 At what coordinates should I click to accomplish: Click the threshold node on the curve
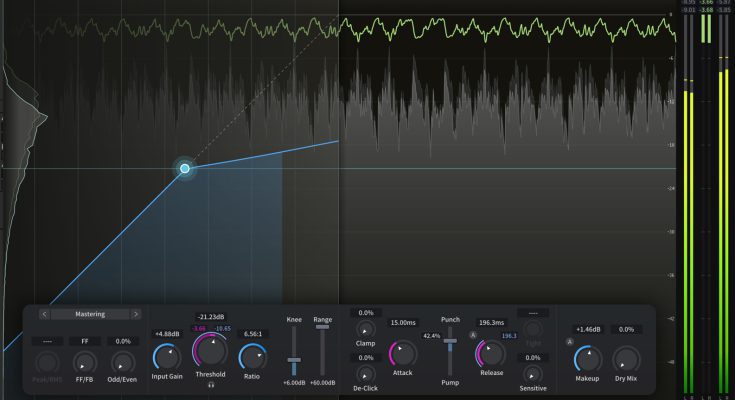(x=185, y=169)
